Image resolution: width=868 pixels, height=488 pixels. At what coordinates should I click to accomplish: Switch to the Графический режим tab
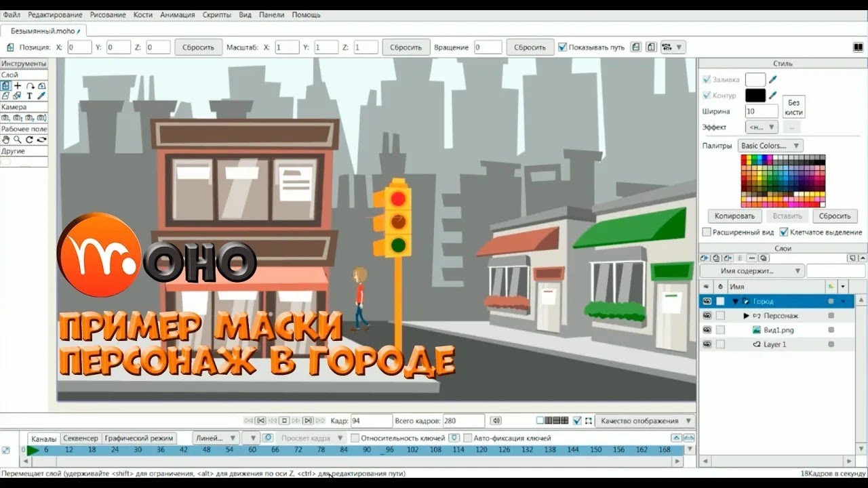coord(139,439)
